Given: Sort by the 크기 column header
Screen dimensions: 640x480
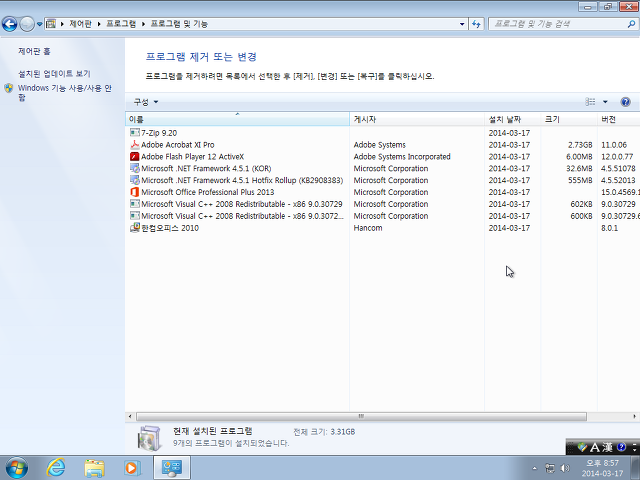Looking at the screenshot, I should pos(569,119).
